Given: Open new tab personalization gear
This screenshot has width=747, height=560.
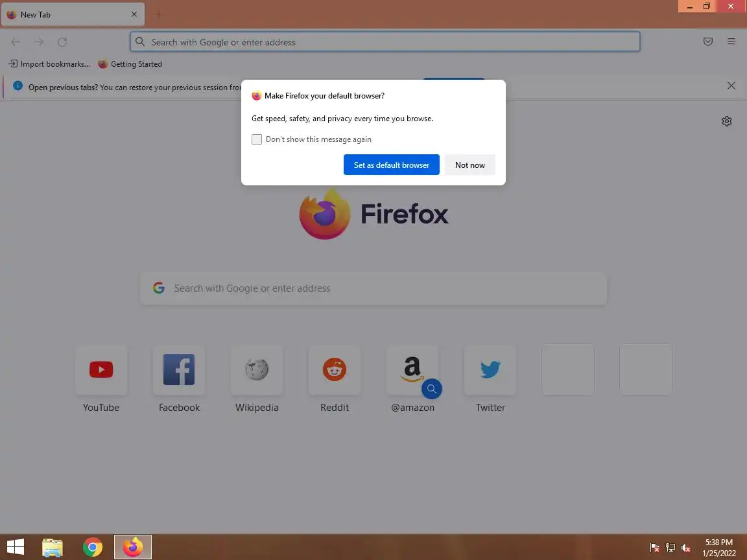Looking at the screenshot, I should (x=726, y=121).
